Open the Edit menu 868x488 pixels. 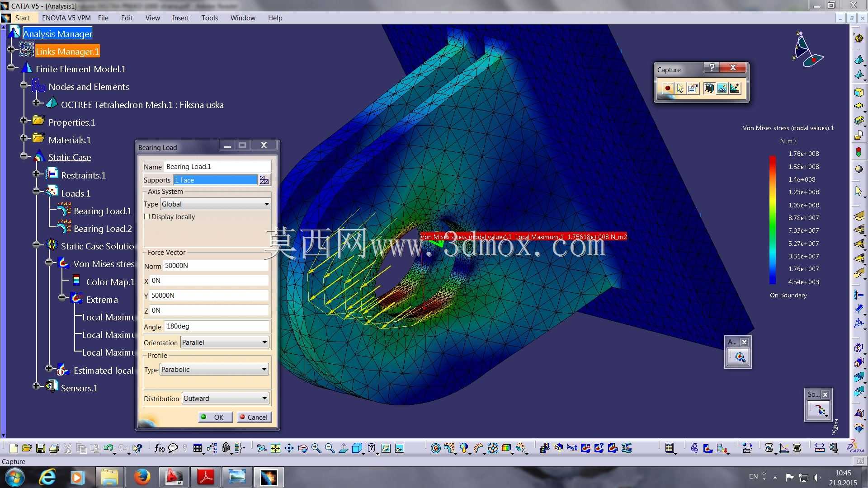point(127,18)
